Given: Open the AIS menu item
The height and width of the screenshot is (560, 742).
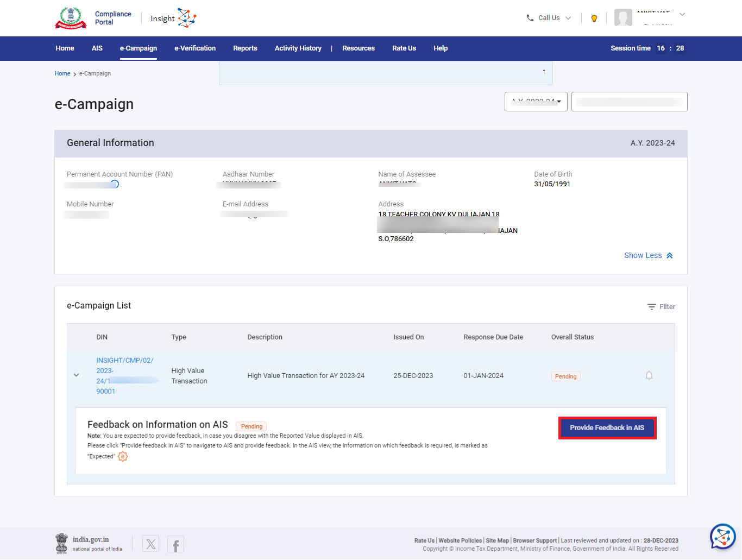Looking at the screenshot, I should [x=97, y=48].
